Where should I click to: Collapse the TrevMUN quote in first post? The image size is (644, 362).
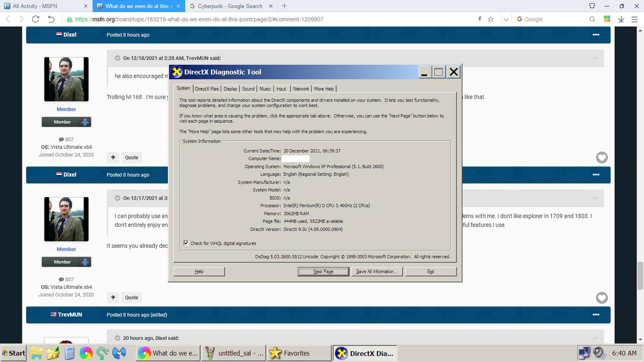coord(118,58)
